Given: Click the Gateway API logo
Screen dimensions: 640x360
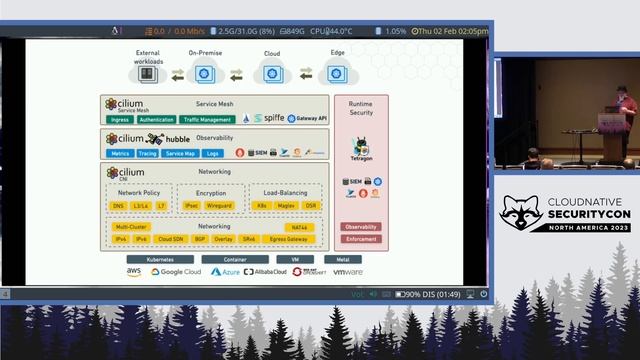Looking at the screenshot, I should click(307, 118).
